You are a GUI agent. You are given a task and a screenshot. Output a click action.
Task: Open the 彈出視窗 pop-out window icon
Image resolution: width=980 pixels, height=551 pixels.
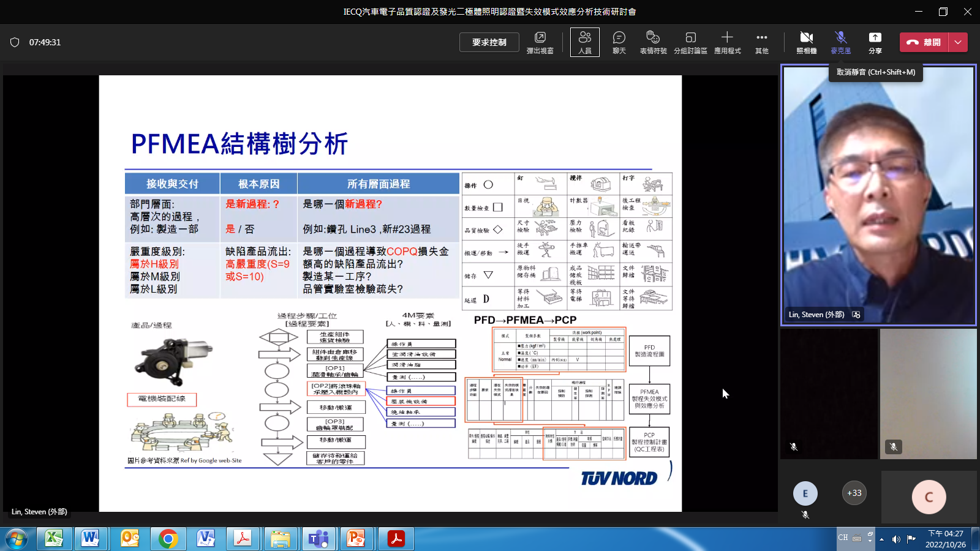540,42
